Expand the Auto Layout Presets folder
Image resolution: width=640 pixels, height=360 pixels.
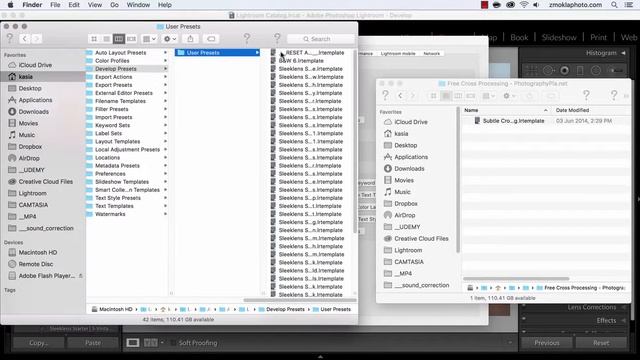click(165, 53)
